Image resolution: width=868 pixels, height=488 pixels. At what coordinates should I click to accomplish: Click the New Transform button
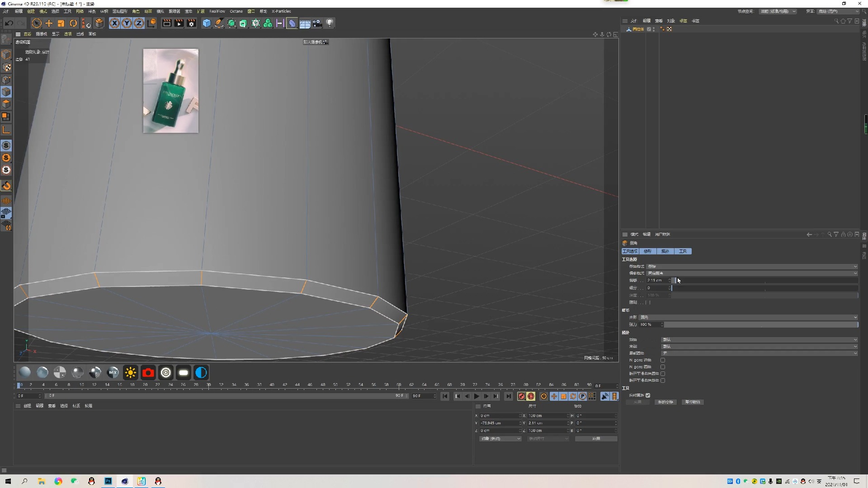point(665,402)
